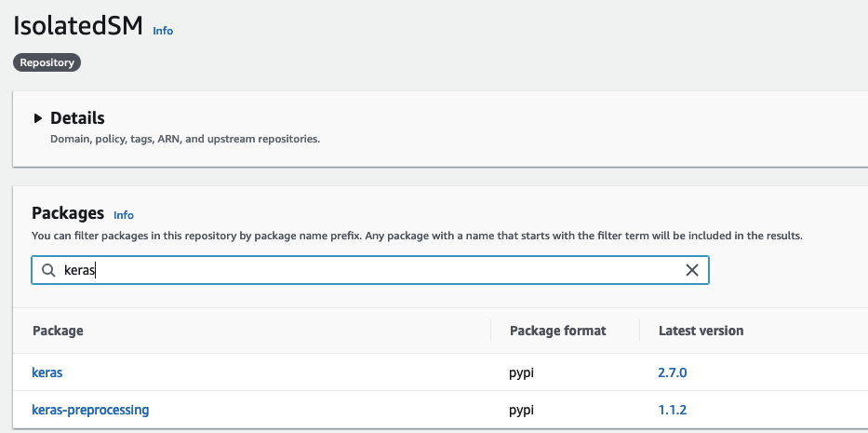
Task: Click the IsolatedSM repository title
Action: (77, 26)
